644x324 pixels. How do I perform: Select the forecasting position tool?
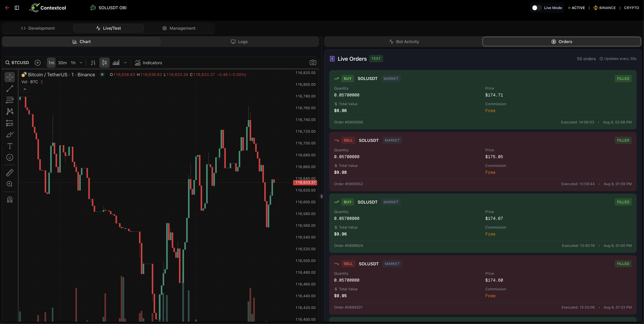point(10,123)
